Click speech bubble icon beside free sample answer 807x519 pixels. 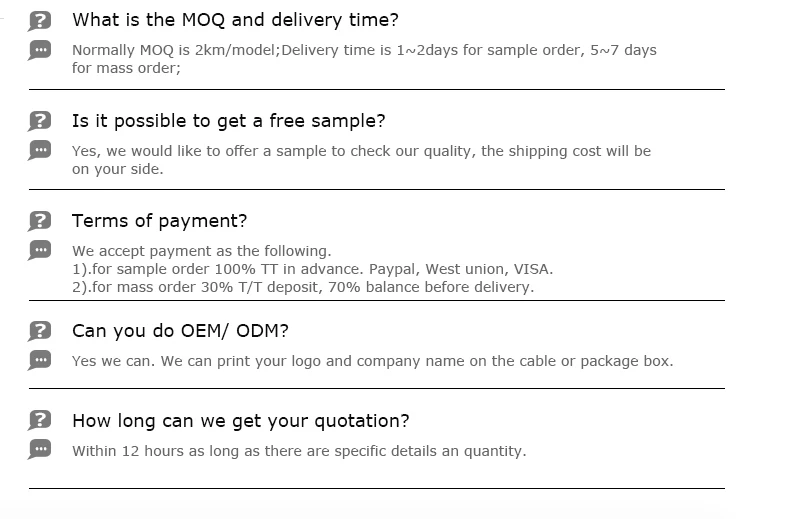click(40, 150)
